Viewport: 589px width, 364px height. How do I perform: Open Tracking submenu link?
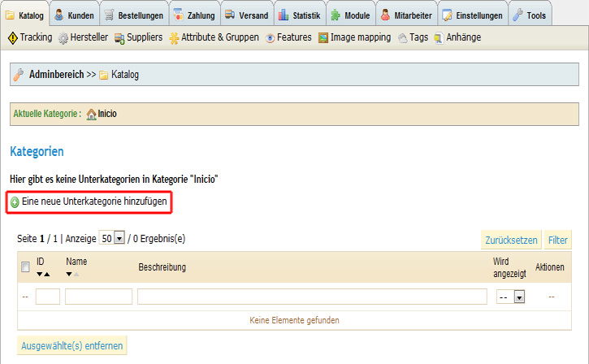tap(36, 37)
